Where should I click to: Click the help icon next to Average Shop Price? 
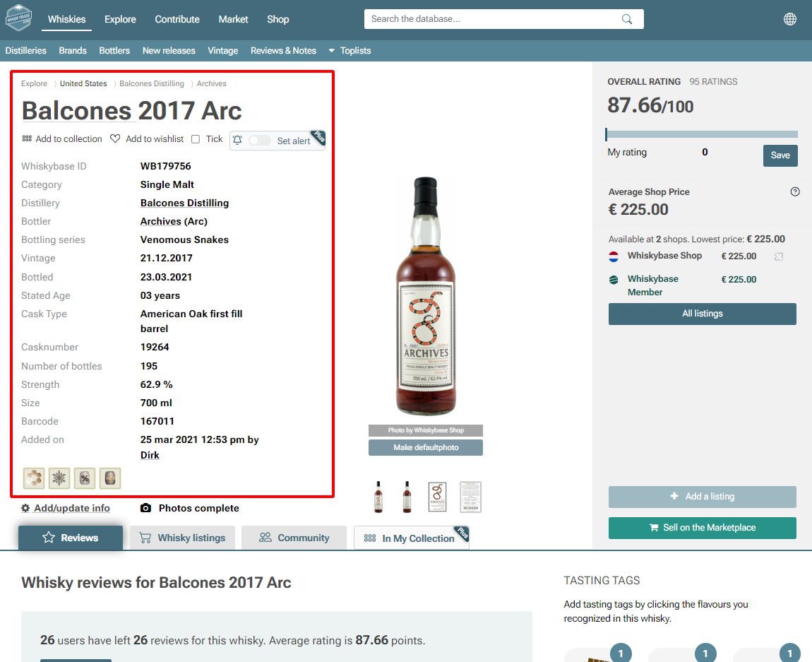795,191
